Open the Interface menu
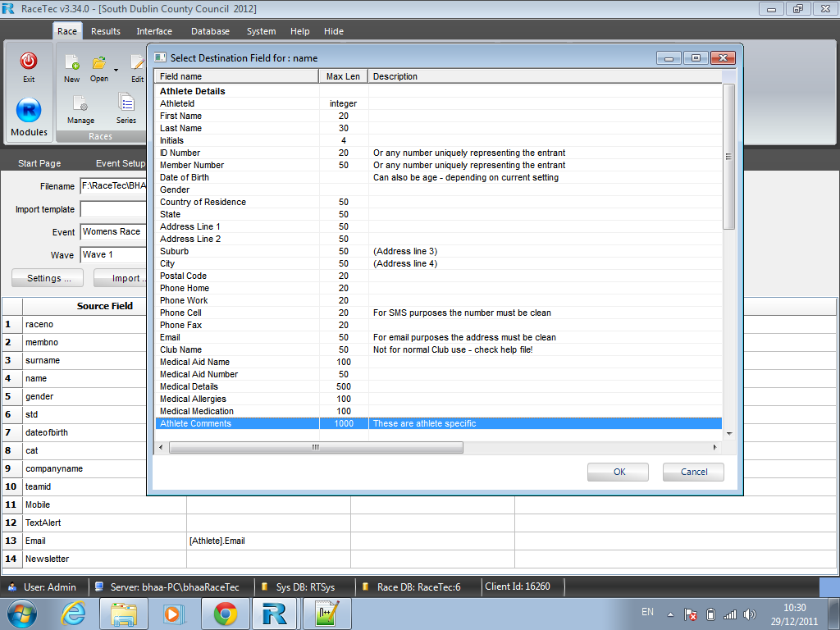This screenshot has width=840, height=630. (154, 31)
